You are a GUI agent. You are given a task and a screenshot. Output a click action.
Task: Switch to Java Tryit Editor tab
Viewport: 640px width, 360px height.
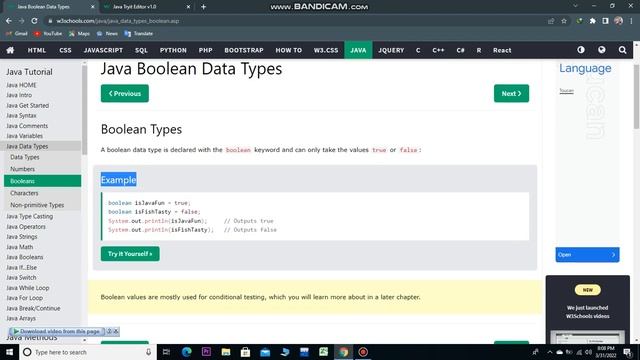[146, 7]
